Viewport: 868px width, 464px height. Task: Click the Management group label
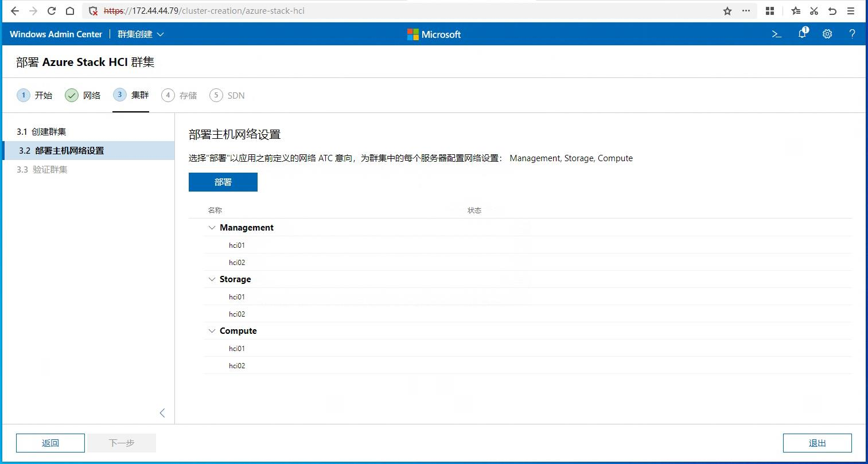coord(247,228)
